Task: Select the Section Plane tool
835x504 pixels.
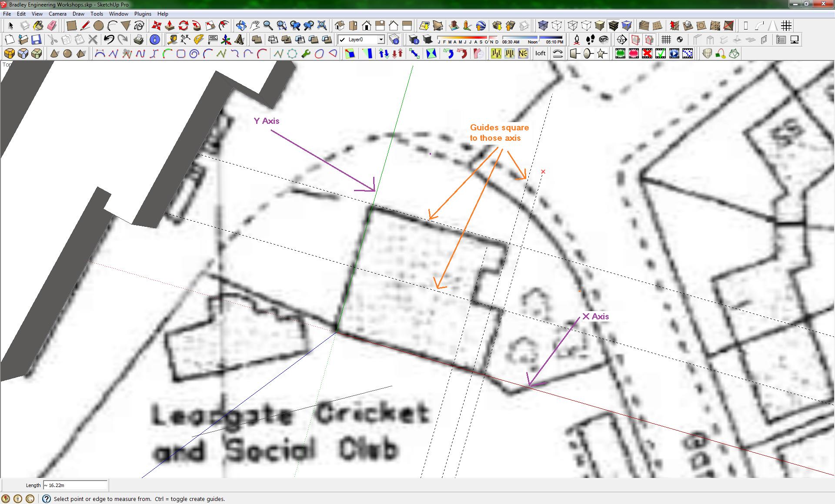Action: coord(621,40)
